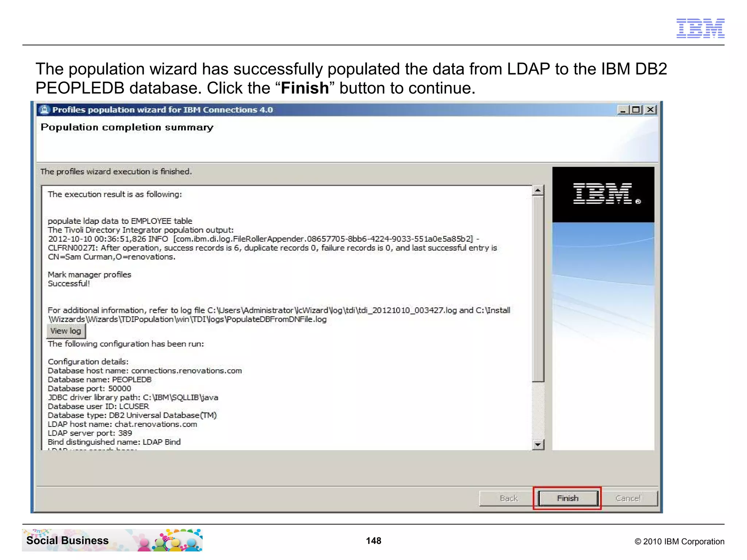Click the 'Successful!' result text
This screenshot has height=560, width=747.
point(69,284)
